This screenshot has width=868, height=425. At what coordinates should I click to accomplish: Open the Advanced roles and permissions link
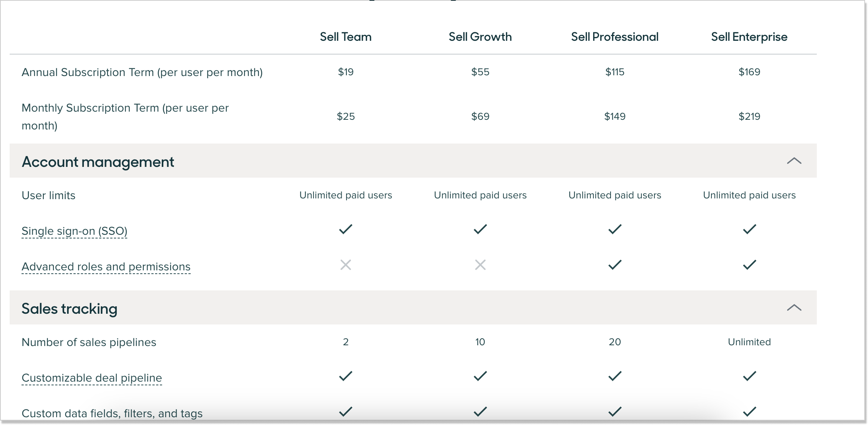pyautogui.click(x=106, y=267)
